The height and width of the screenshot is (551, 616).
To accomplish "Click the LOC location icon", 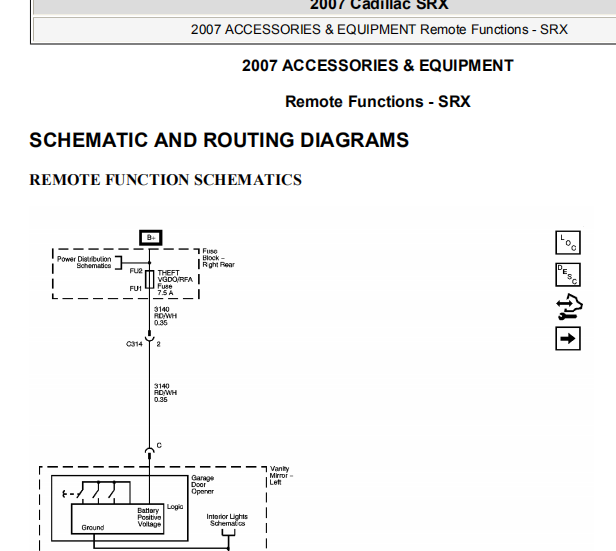I will coord(568,243).
